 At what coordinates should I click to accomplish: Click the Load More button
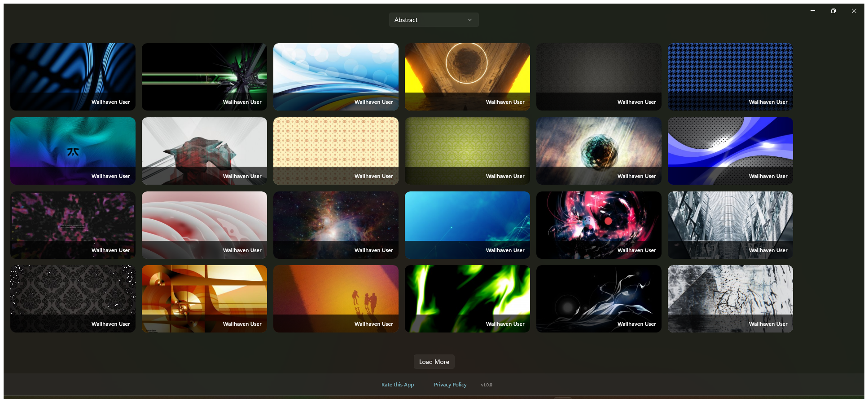(x=434, y=362)
